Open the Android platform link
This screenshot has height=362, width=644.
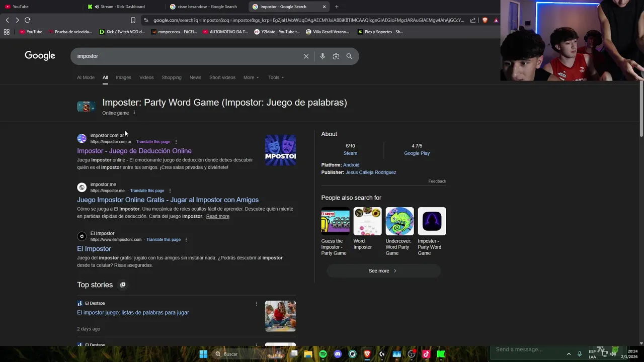pyautogui.click(x=351, y=165)
